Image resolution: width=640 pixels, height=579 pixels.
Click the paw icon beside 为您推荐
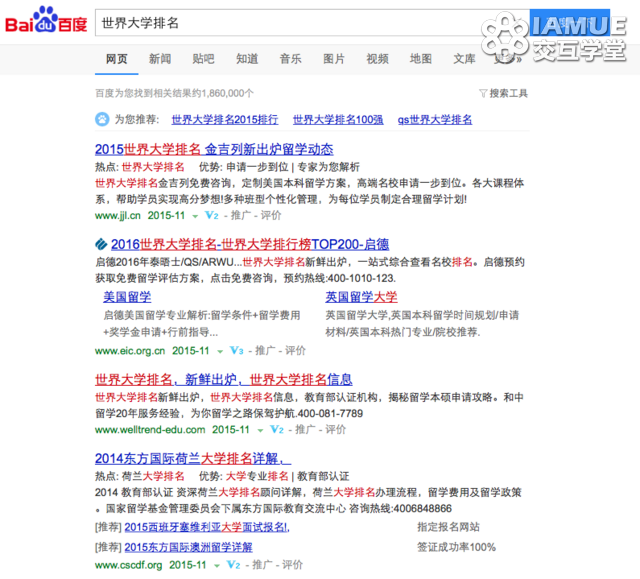pos(102,119)
